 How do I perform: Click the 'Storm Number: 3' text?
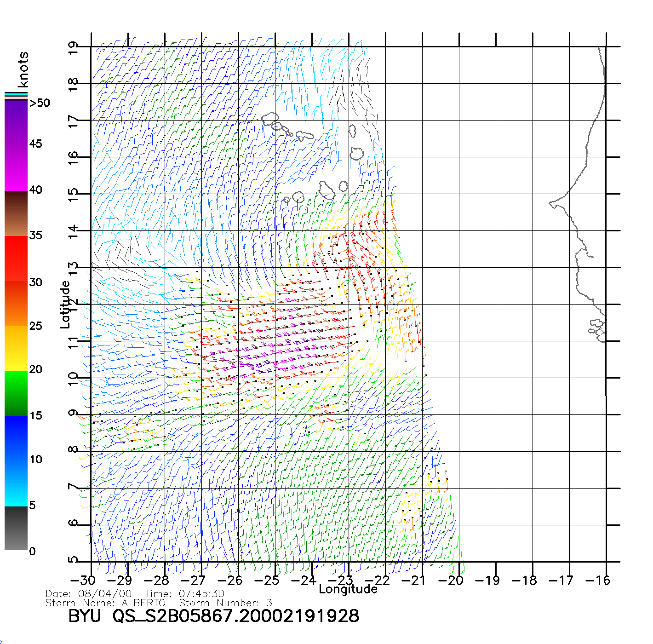225,603
